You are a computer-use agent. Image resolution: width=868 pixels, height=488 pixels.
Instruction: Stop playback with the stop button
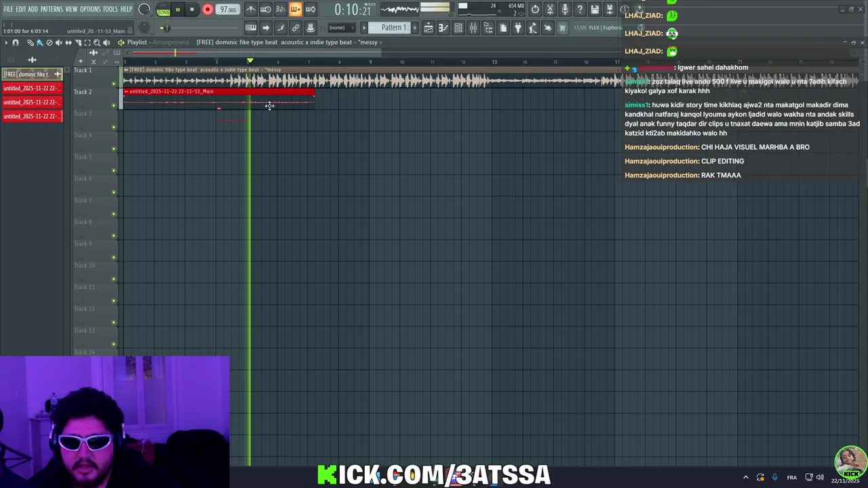coord(192,9)
